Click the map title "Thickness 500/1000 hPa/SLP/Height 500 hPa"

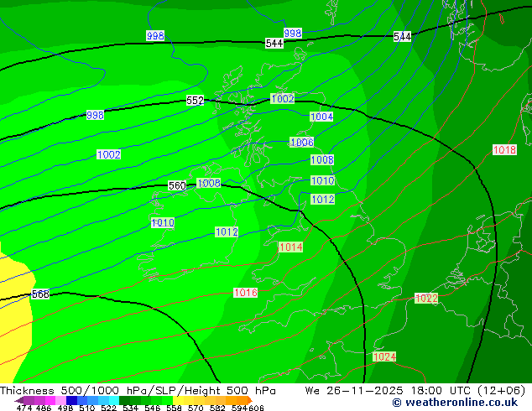pos(138,391)
